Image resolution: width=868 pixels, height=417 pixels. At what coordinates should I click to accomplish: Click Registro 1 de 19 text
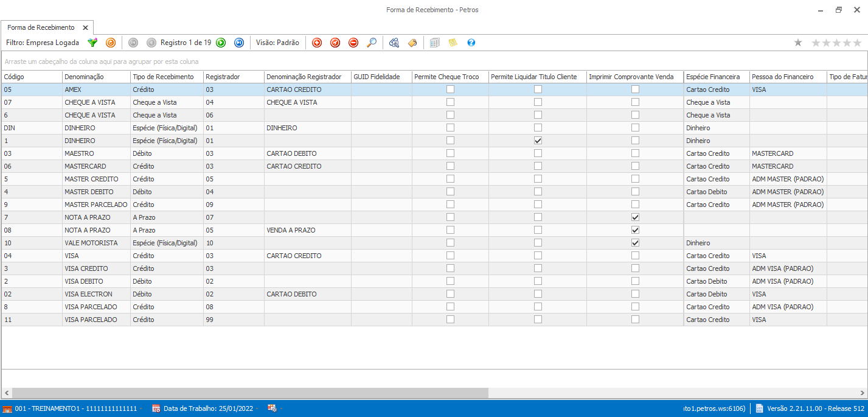pyautogui.click(x=186, y=43)
